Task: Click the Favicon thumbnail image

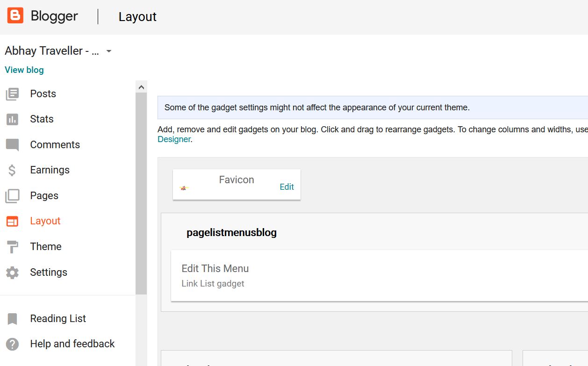Action: click(184, 188)
